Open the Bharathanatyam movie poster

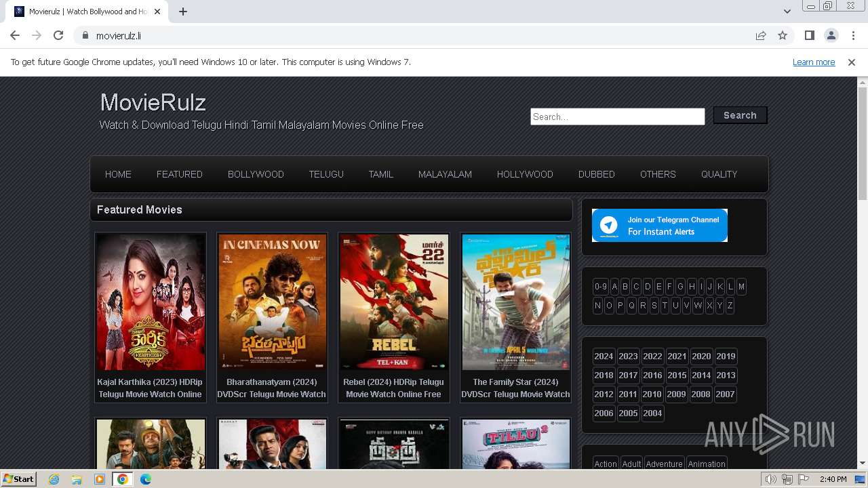coord(272,302)
